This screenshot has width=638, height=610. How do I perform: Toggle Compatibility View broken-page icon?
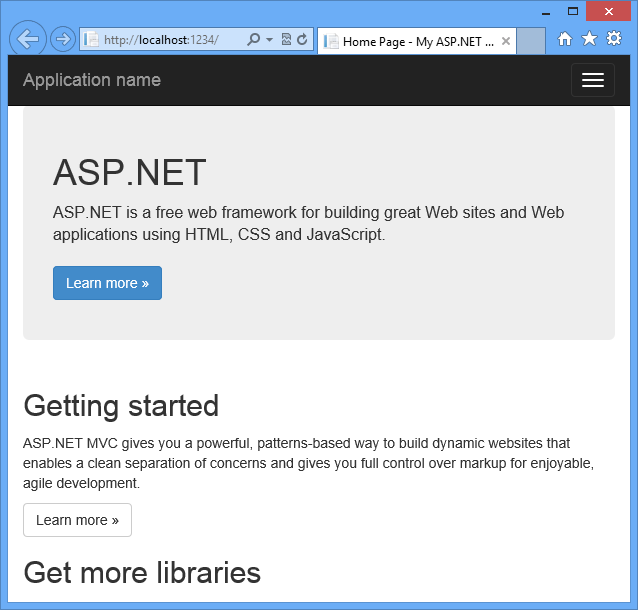coord(286,39)
